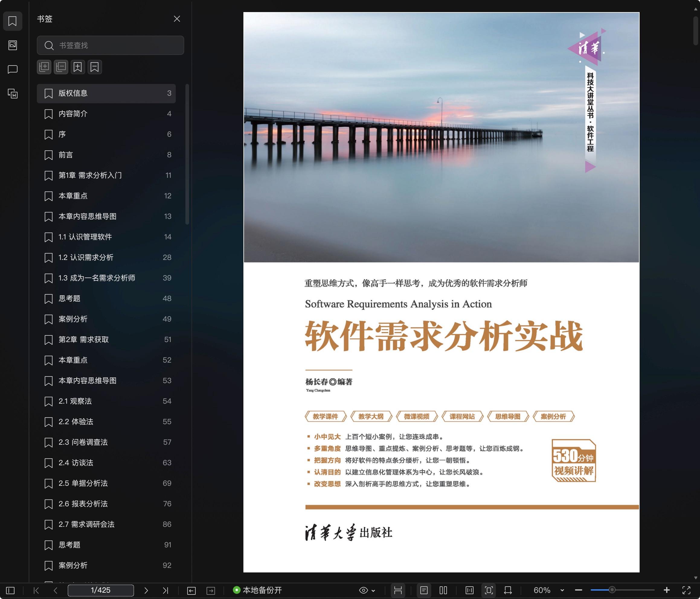This screenshot has height=599, width=700.
Task: Select 2.5 单据分析法 bookmark
Action: tap(106, 483)
